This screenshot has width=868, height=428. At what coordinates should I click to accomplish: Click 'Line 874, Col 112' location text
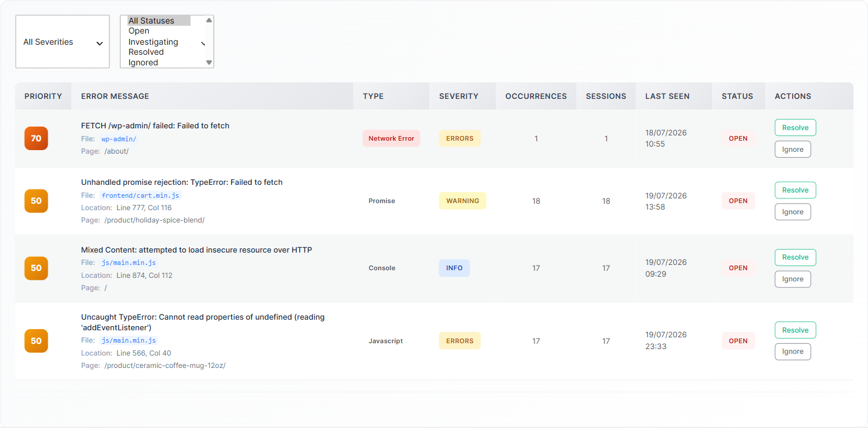point(144,276)
